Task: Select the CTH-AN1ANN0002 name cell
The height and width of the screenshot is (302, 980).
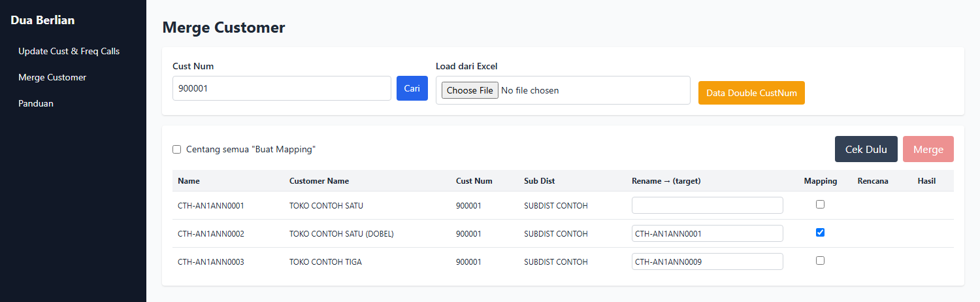Action: [x=211, y=234]
